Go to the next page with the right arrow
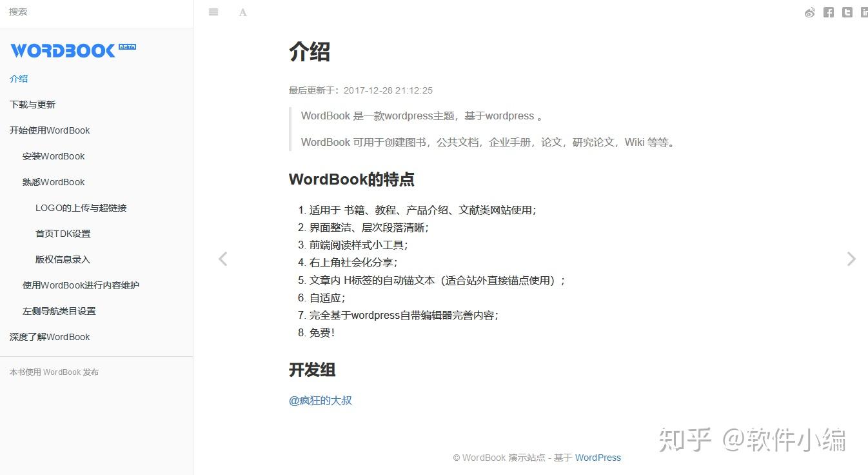Image resolution: width=868 pixels, height=475 pixels. pyautogui.click(x=851, y=259)
